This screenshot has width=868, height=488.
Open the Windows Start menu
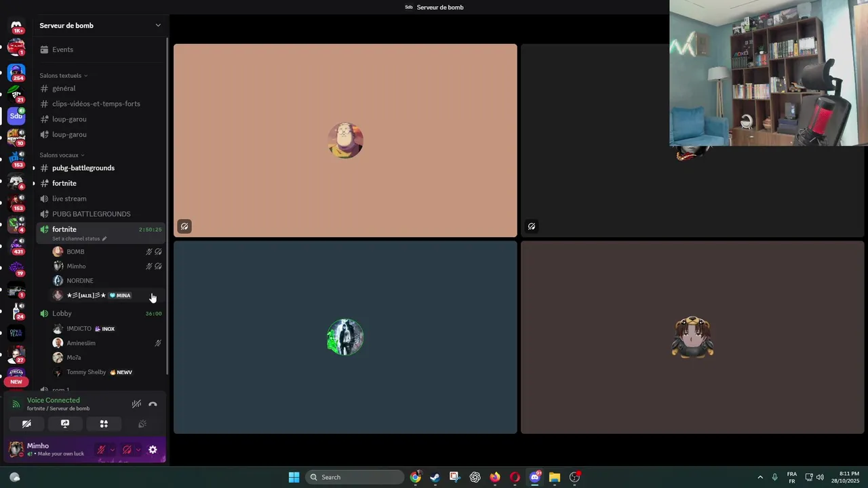(x=294, y=477)
